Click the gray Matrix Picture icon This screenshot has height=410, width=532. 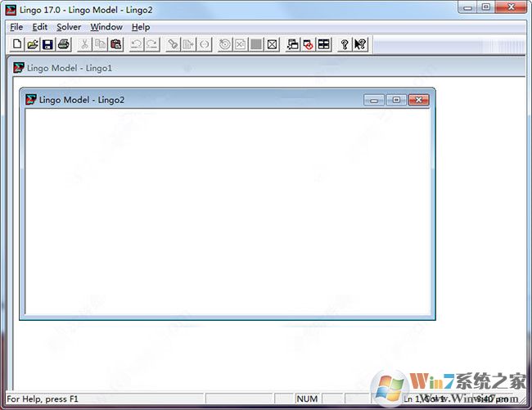pos(256,44)
